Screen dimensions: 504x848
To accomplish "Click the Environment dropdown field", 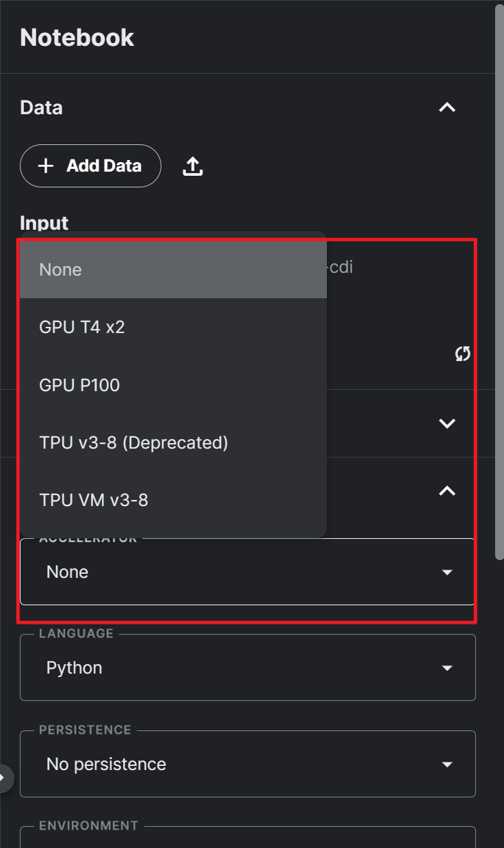I will [x=247, y=838].
